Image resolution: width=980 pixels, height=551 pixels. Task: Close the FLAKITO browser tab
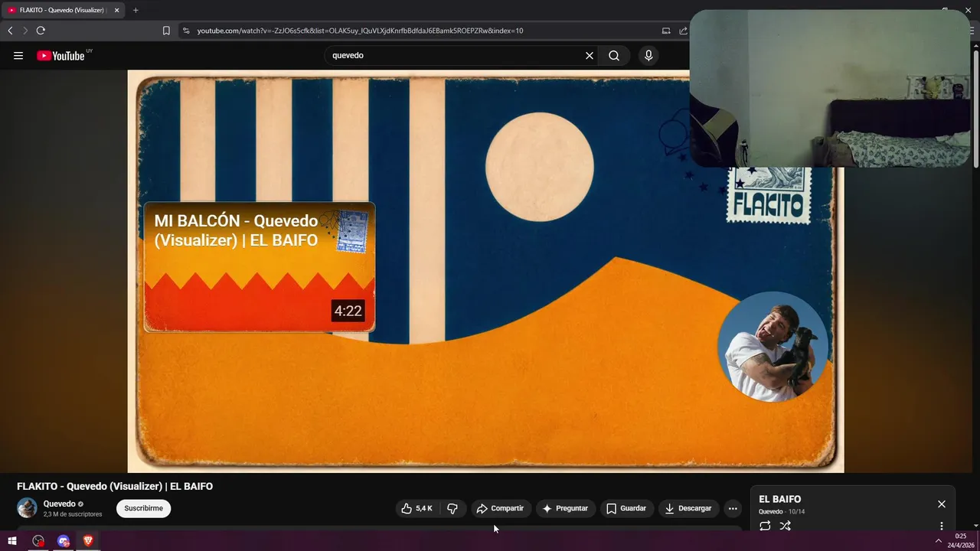(x=117, y=10)
